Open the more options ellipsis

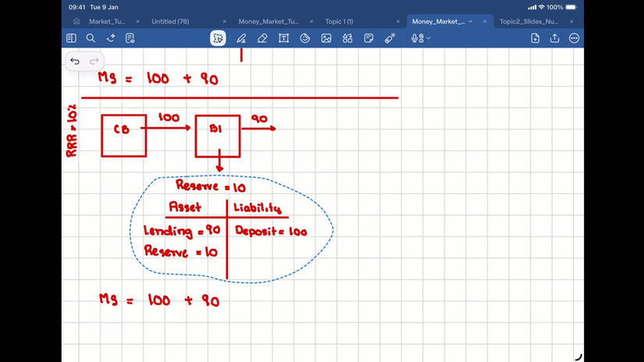(575, 38)
